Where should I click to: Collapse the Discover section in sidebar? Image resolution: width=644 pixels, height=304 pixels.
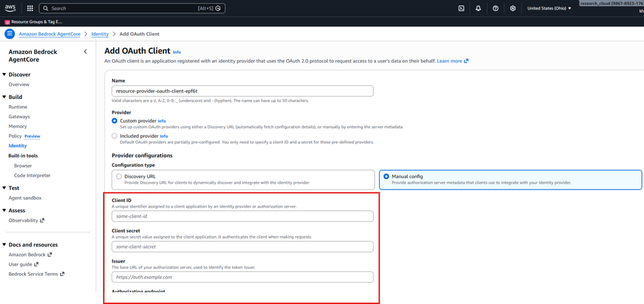[x=4, y=75]
